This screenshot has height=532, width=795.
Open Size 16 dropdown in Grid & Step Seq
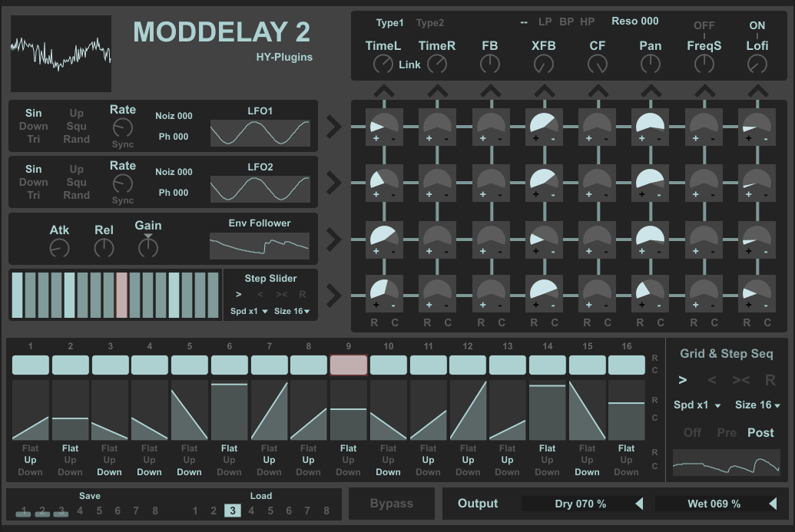757,405
